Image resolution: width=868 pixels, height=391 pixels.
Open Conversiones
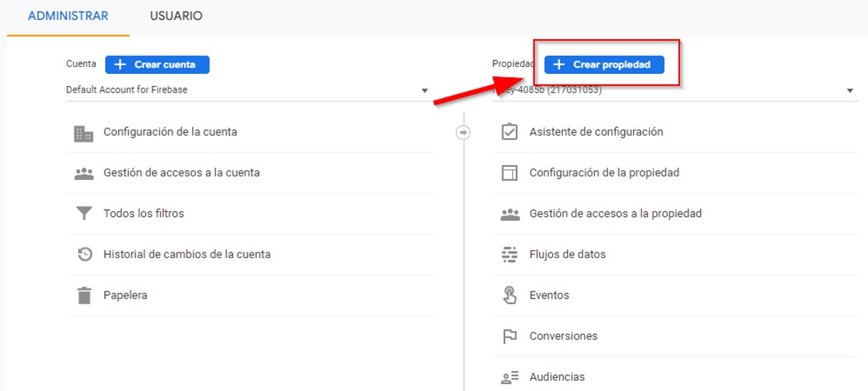(563, 336)
